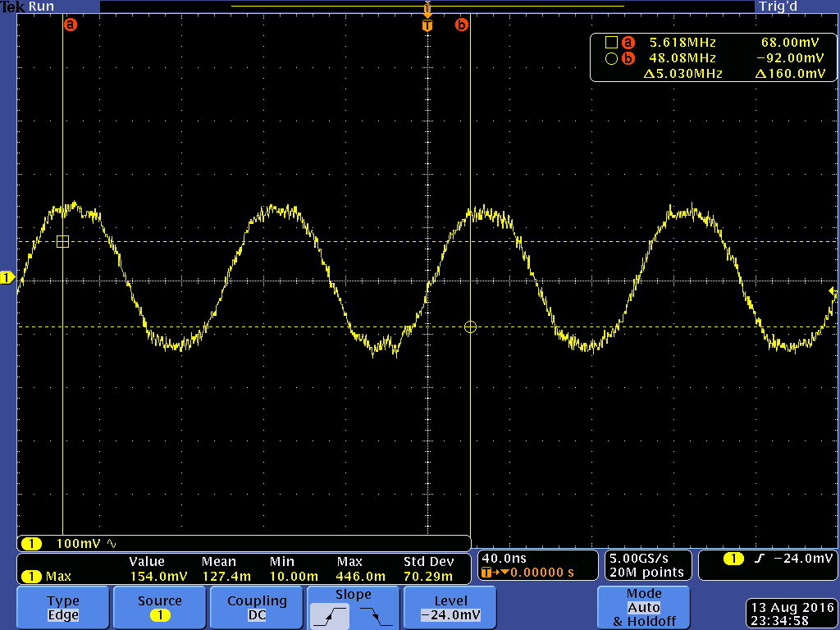
Task: Click the square cursor a intersection marker
Action: (62, 242)
